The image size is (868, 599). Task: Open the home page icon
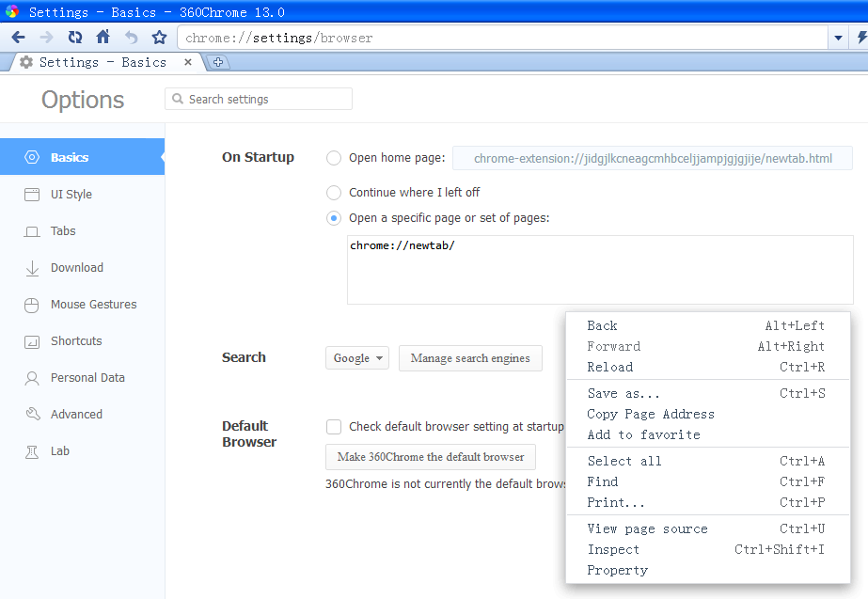click(103, 37)
